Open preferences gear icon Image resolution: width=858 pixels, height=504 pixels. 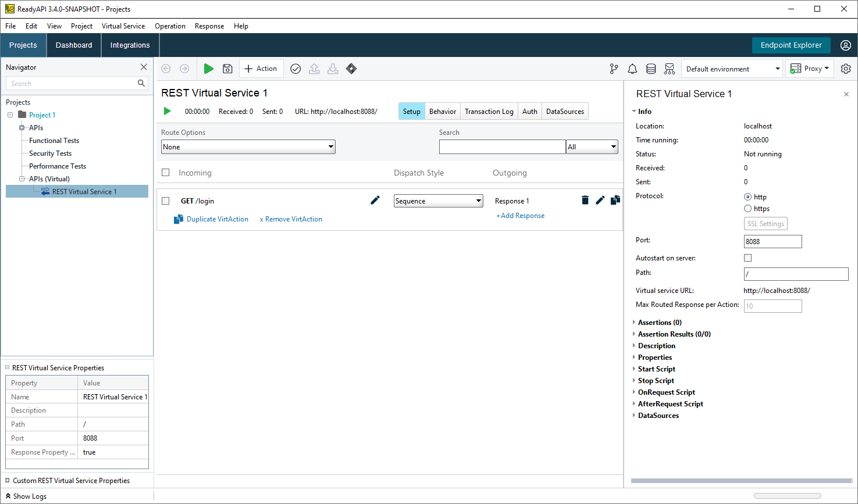(x=846, y=69)
